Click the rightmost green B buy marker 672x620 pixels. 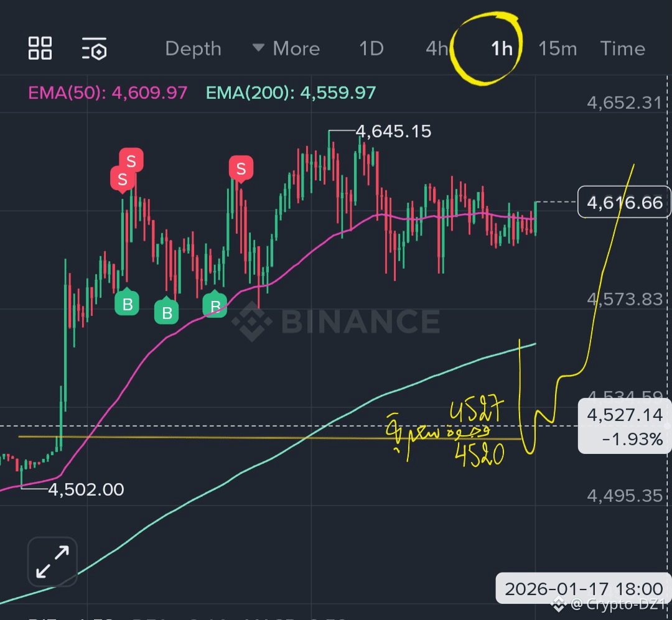point(215,304)
